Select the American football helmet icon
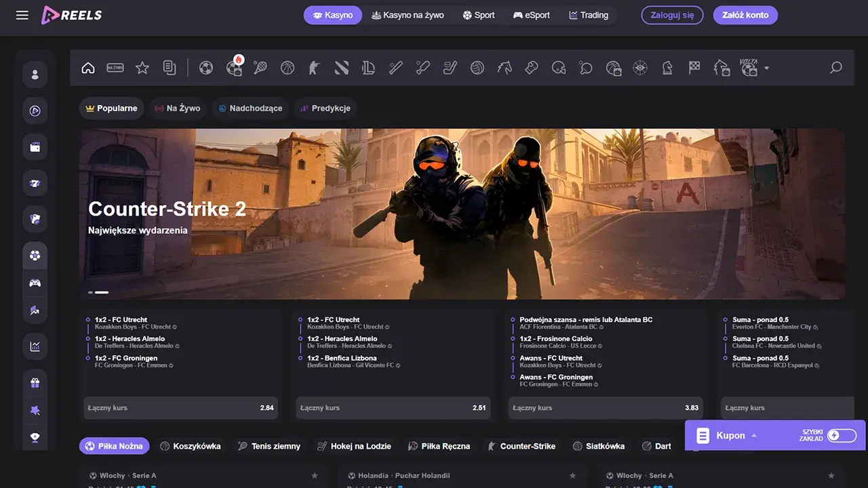868x488 pixels. [559, 68]
